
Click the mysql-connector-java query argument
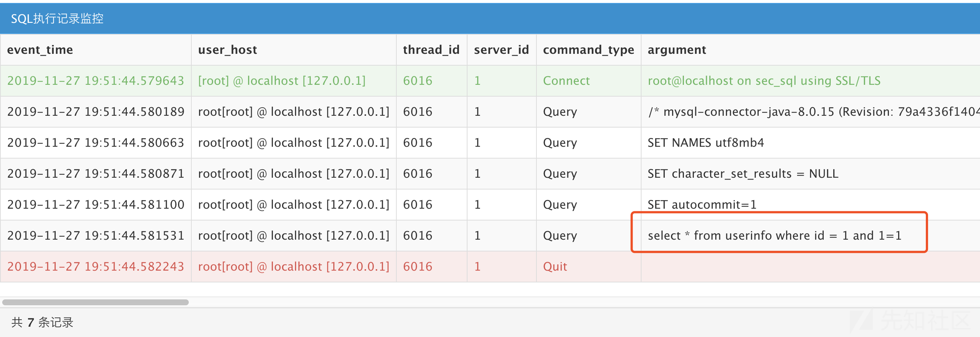click(x=813, y=112)
